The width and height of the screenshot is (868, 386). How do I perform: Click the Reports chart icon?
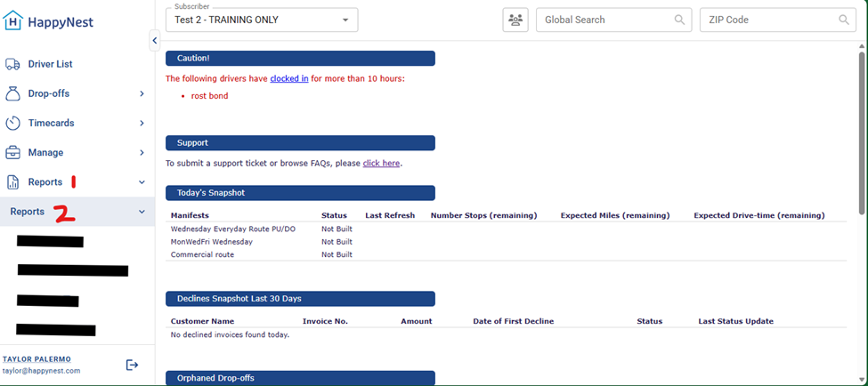[x=13, y=182]
